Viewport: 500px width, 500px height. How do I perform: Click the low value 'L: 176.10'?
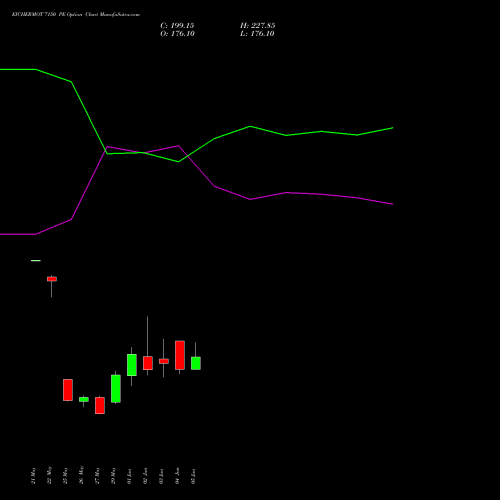click(257, 34)
